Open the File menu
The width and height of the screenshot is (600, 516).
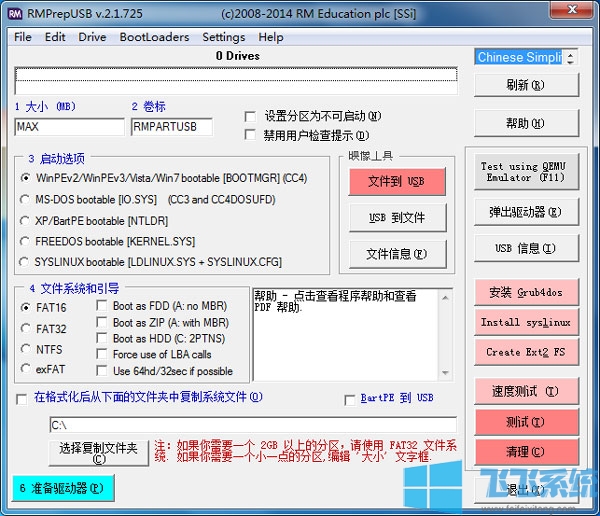click(x=23, y=37)
